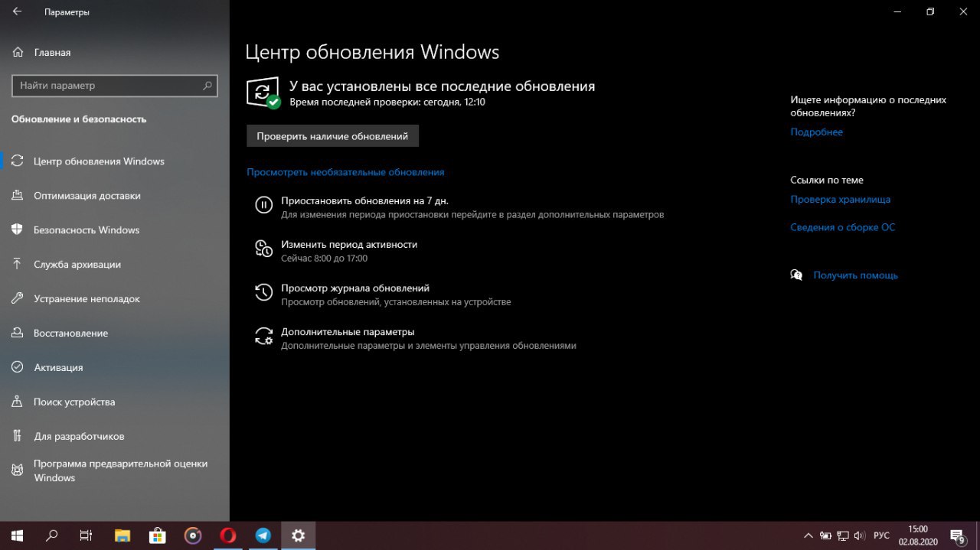Viewport: 980px width, 550px height.
Task: Click the network tray icon
Action: (843, 535)
